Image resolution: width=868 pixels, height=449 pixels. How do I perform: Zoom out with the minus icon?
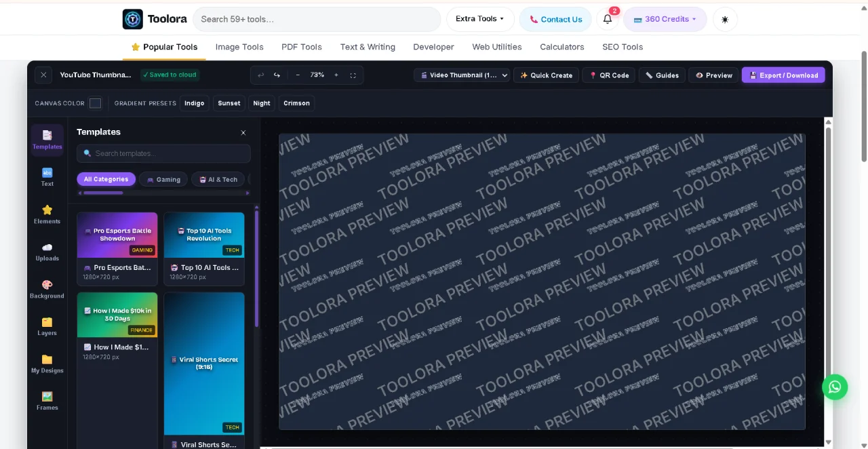(298, 75)
